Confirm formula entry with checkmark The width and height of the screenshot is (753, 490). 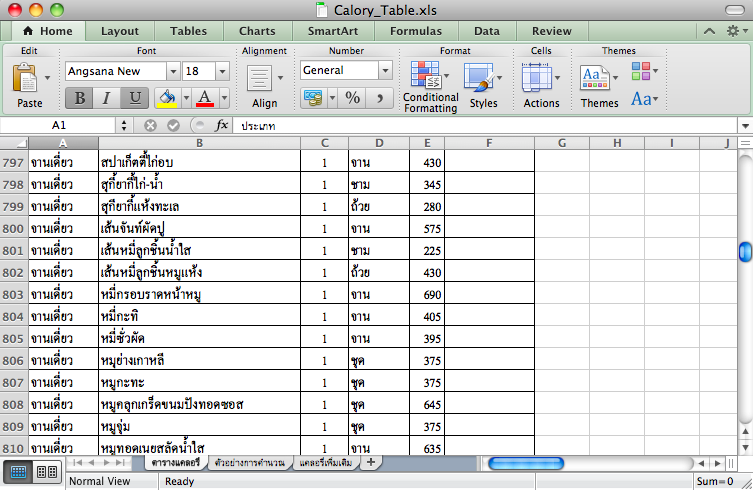[x=173, y=126]
